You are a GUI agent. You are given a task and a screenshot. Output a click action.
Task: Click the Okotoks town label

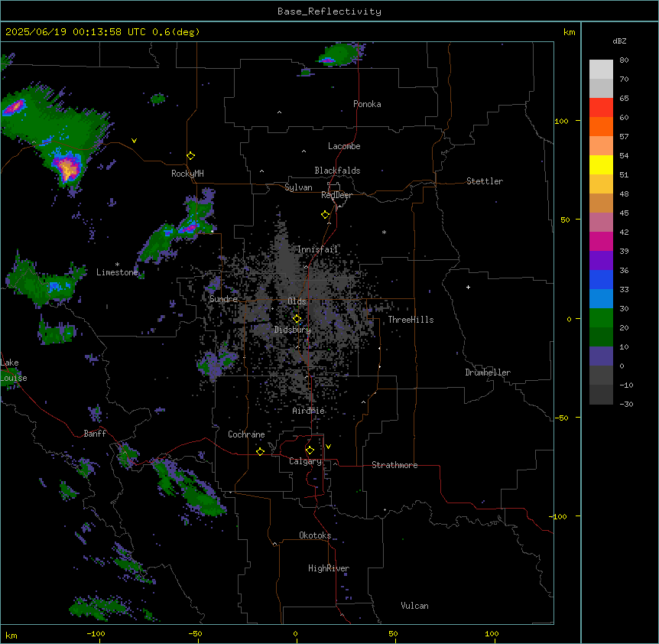click(x=315, y=535)
